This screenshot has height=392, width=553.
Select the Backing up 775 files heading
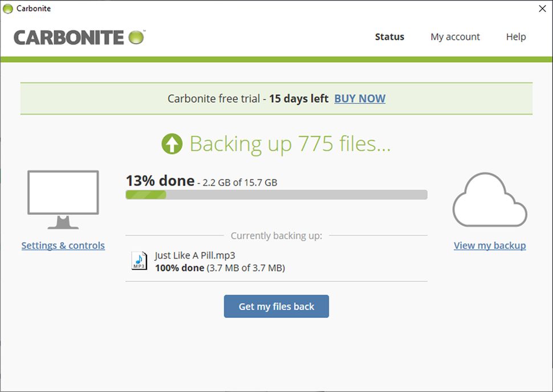tap(290, 143)
